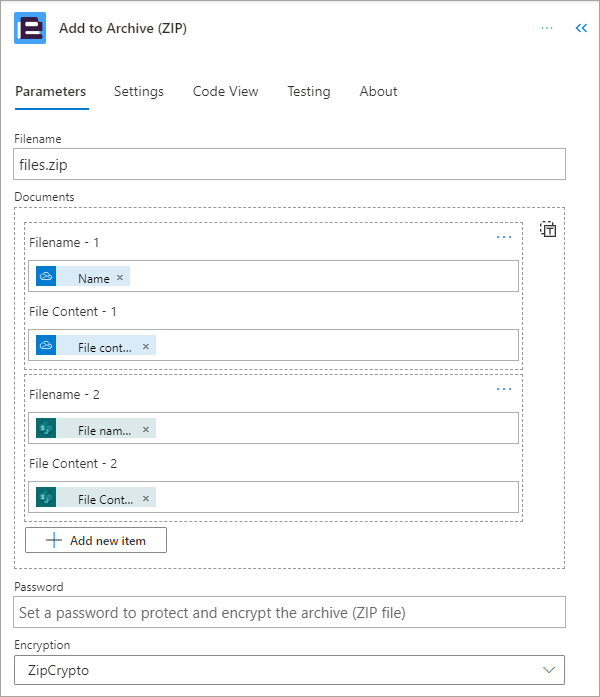600x697 pixels.
Task: Click the Encodian connector icon in the header
Action: pyautogui.click(x=30, y=28)
